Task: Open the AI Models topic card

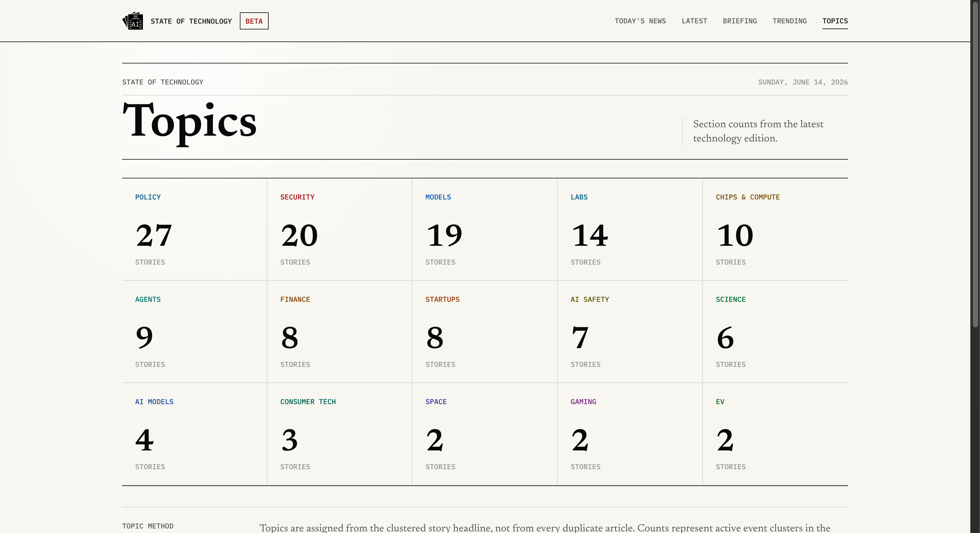Action: (x=194, y=434)
